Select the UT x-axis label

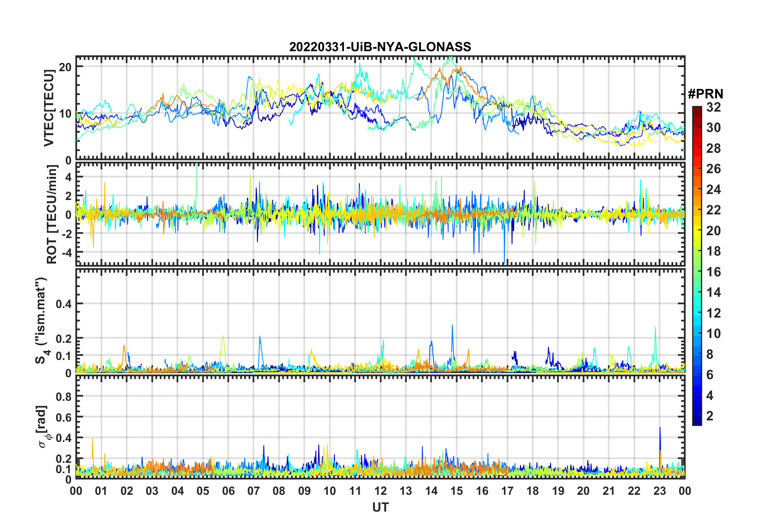click(380, 508)
